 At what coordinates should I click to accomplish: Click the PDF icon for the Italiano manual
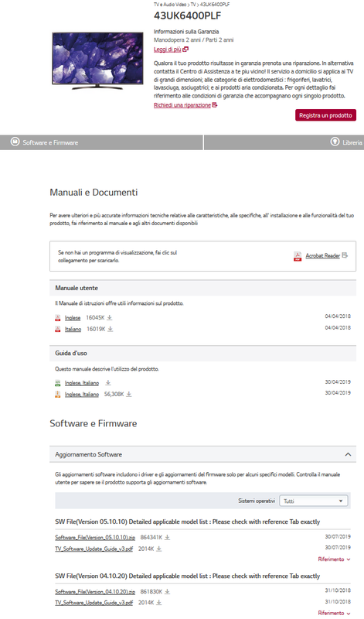(x=58, y=330)
